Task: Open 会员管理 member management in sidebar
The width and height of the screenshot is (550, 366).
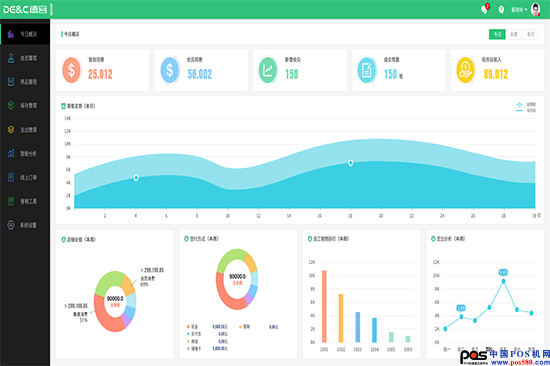Action: point(25,58)
